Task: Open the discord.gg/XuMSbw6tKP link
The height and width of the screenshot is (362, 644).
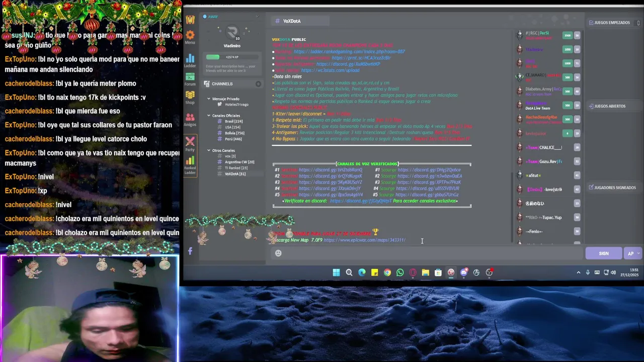Action: 348,64
